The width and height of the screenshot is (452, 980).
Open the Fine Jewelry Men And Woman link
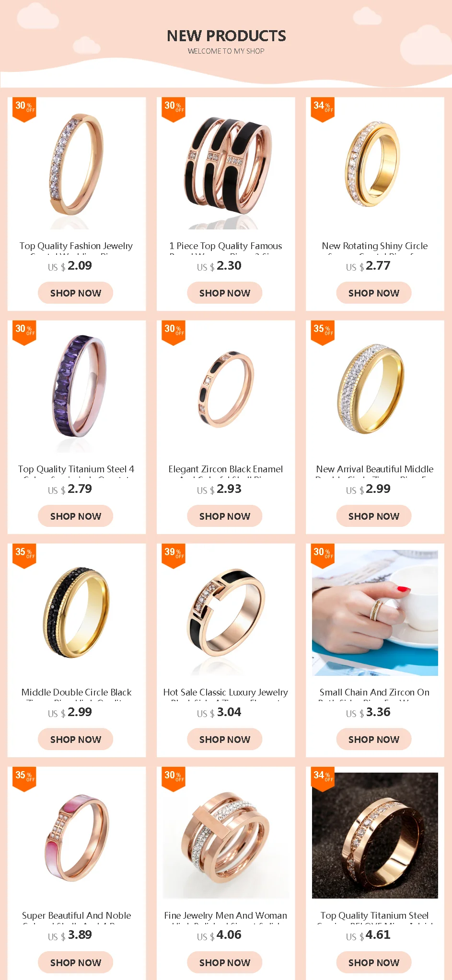pyautogui.click(x=226, y=916)
